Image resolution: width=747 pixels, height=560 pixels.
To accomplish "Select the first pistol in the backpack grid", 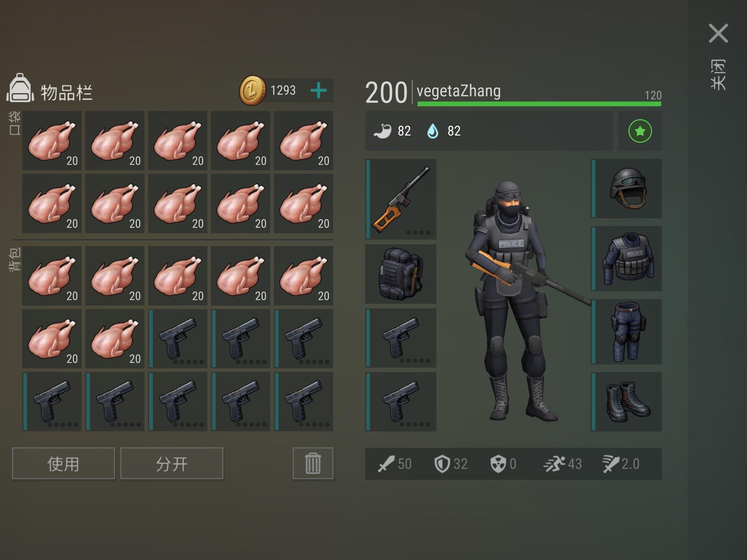I will pyautogui.click(x=178, y=339).
